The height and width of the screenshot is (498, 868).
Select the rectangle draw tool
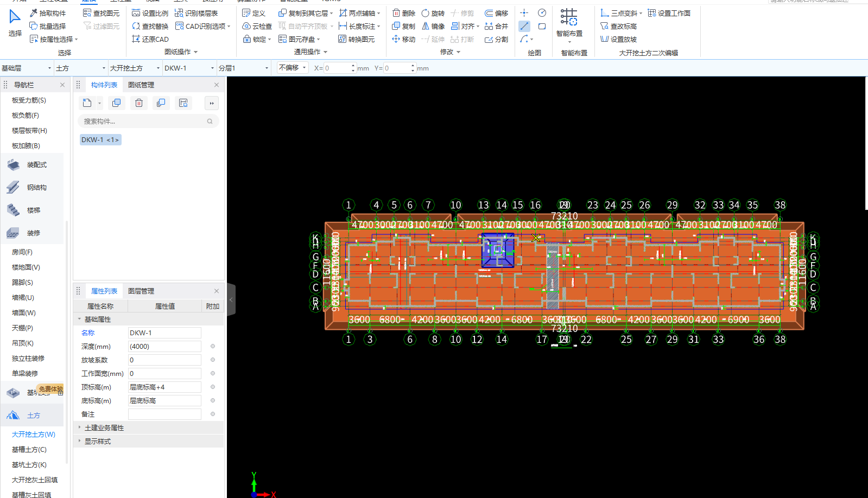(x=542, y=26)
